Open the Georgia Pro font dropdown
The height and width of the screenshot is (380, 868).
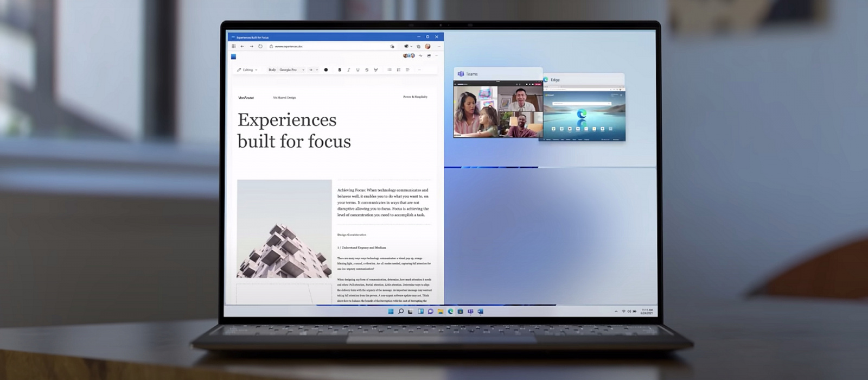291,70
